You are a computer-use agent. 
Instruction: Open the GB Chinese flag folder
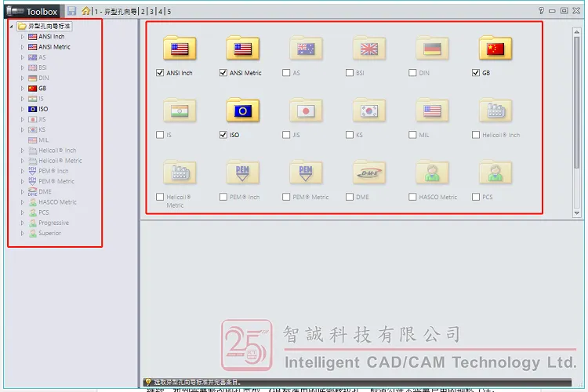[495, 48]
